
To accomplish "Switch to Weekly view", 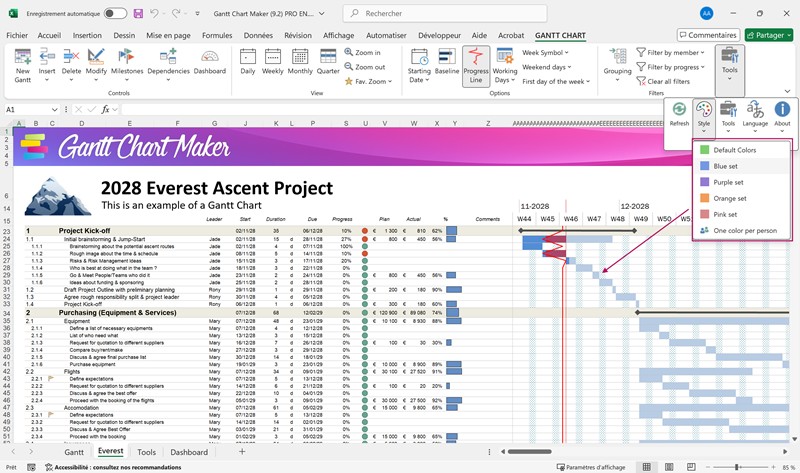I will [273, 62].
